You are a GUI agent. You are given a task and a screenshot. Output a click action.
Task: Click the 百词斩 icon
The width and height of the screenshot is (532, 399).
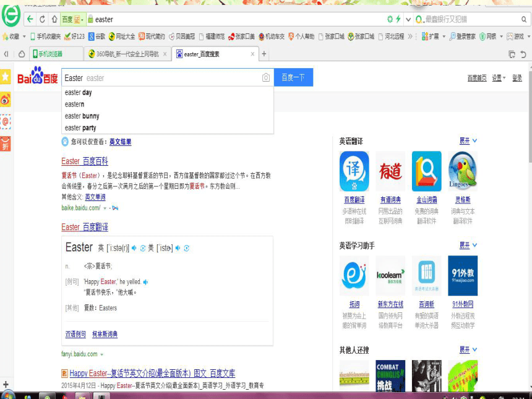coord(426,275)
